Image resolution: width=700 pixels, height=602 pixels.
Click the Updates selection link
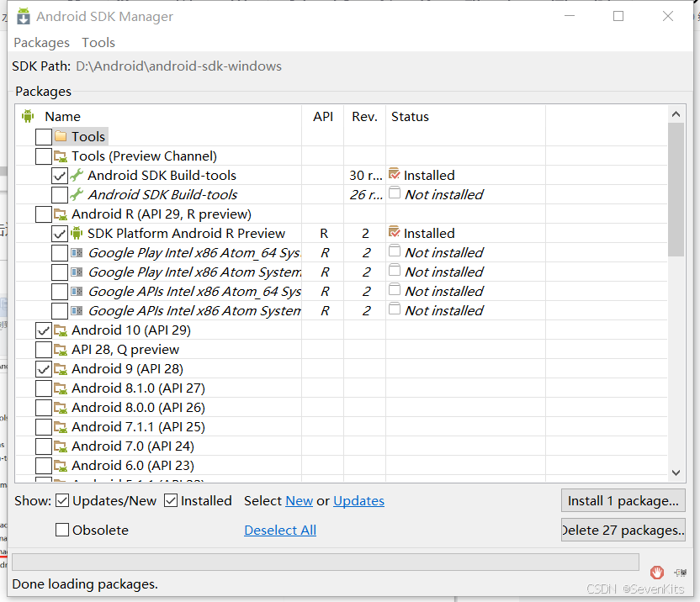358,501
